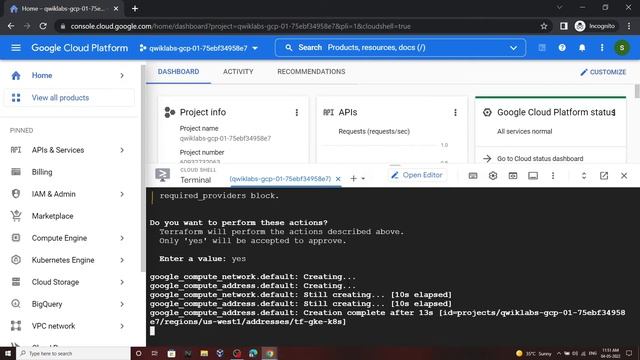The width and height of the screenshot is (640, 360).
Task: Click the Open Editor button
Action: [x=417, y=175]
